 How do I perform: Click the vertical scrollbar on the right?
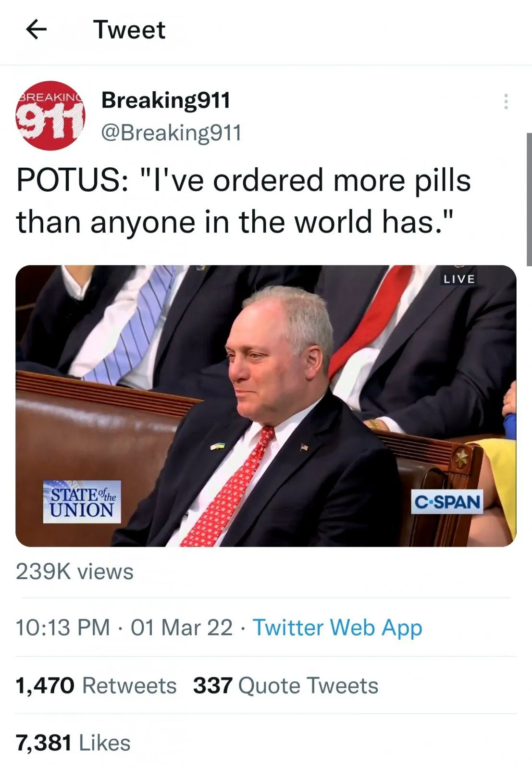point(529,199)
